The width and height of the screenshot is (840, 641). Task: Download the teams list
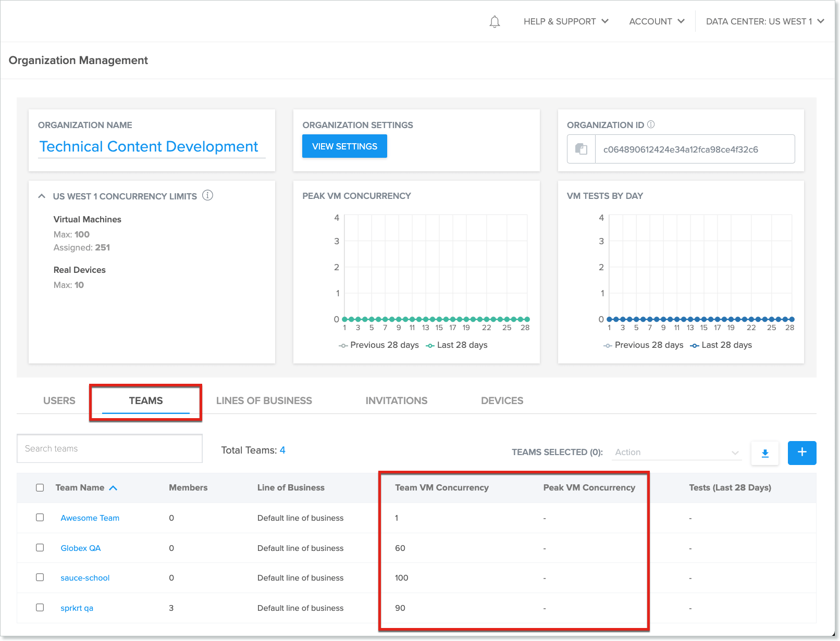click(764, 453)
